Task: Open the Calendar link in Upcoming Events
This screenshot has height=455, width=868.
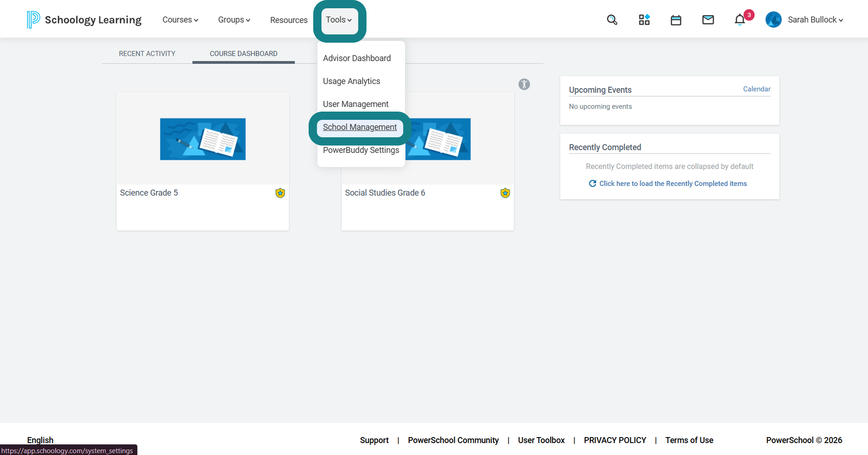Action: click(x=757, y=89)
